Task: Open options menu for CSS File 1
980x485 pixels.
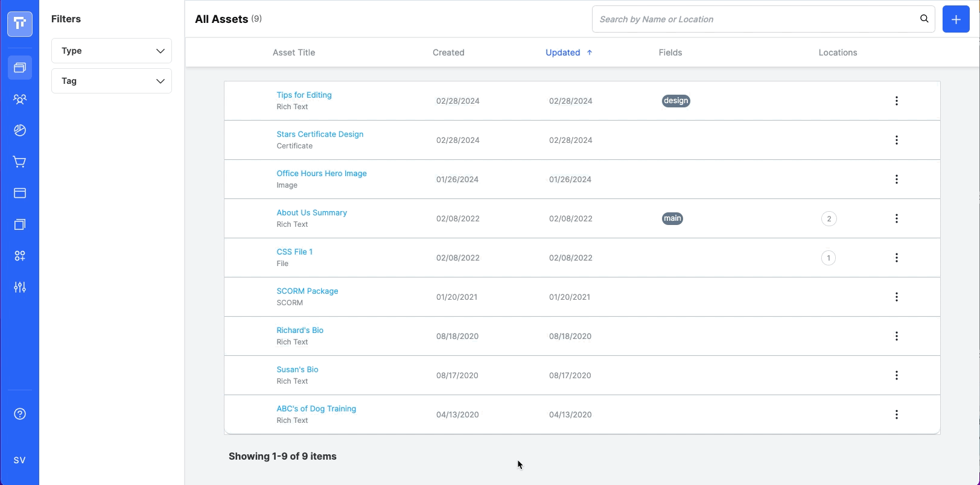Action: [896, 258]
